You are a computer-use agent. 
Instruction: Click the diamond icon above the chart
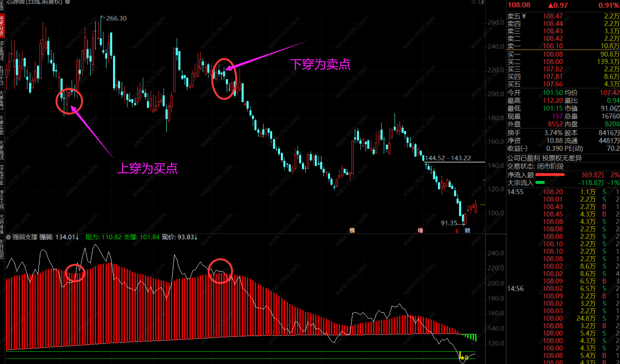click(x=474, y=2)
